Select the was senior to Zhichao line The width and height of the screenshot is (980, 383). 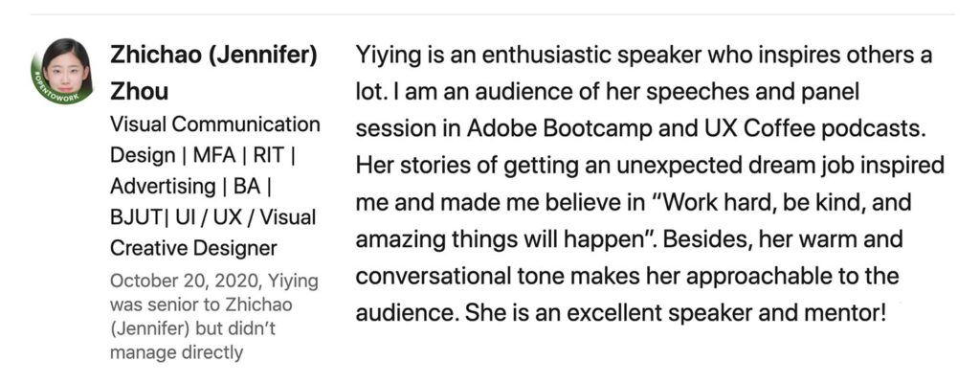tap(201, 305)
